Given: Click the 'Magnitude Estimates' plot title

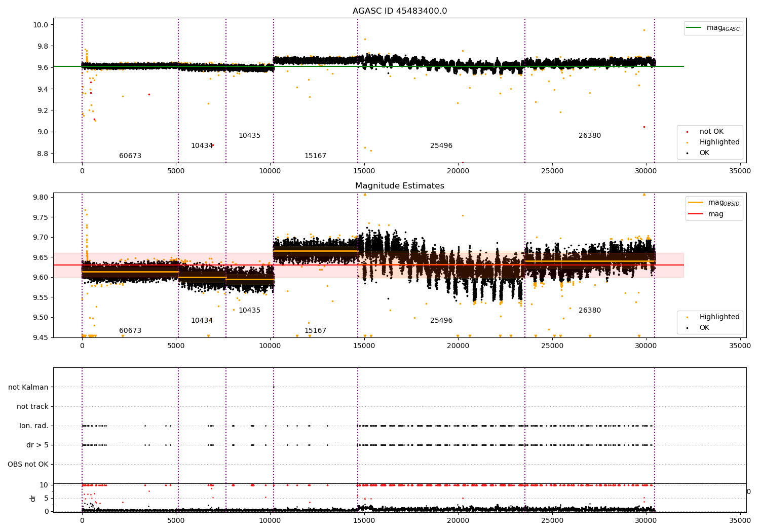Looking at the screenshot, I should 400,186.
